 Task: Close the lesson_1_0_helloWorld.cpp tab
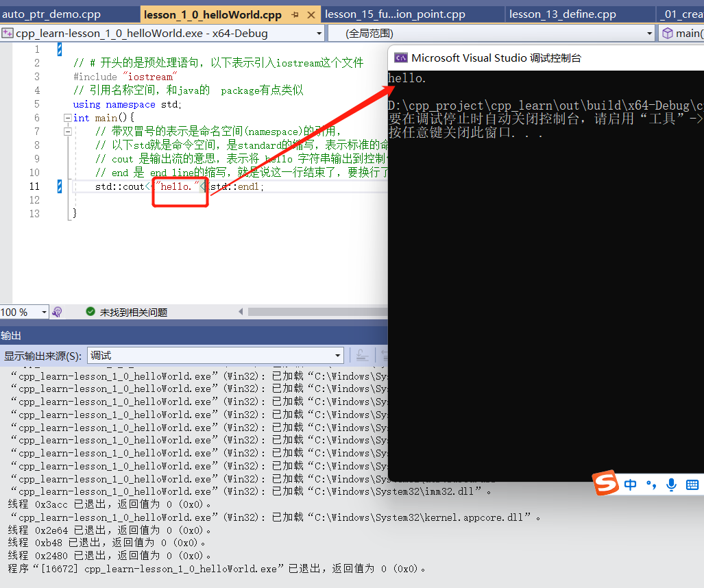point(311,15)
